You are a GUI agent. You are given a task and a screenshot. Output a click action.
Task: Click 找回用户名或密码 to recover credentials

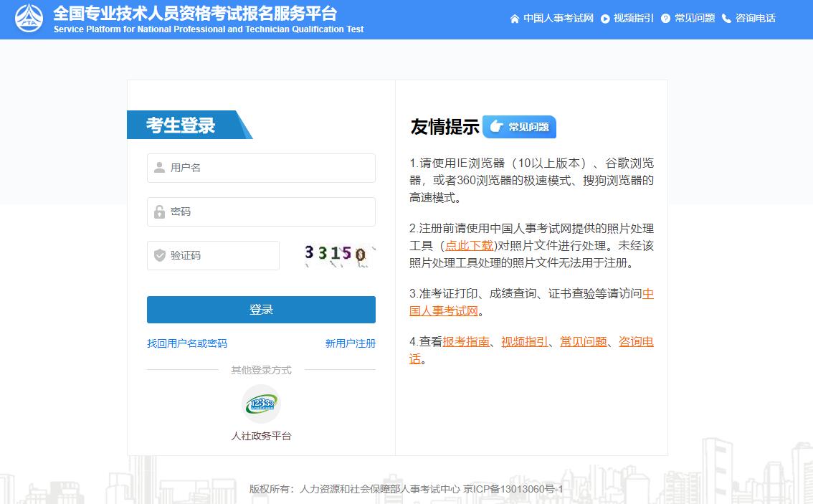[x=188, y=344]
